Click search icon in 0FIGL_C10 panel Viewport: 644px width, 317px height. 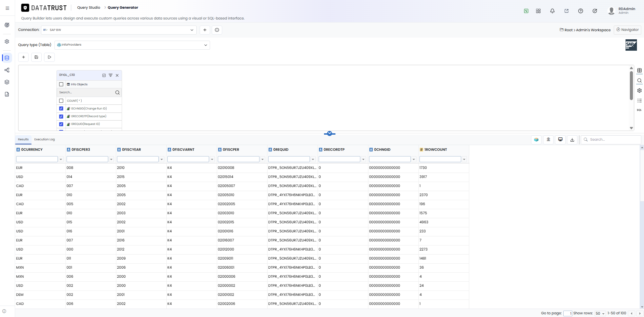117,92
